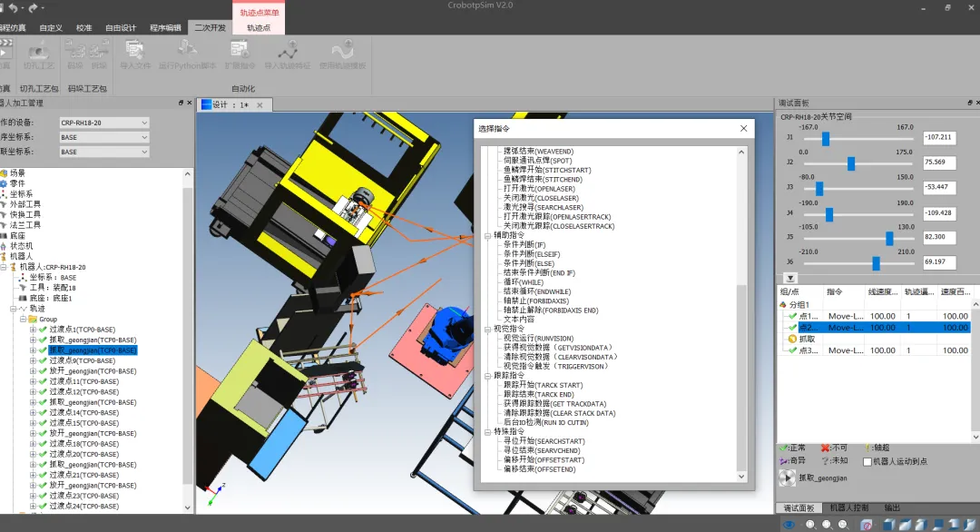Image resolution: width=980 pixels, height=532 pixels.
Task: Collapse the Group folder in trajectory tree
Action: (x=22, y=320)
